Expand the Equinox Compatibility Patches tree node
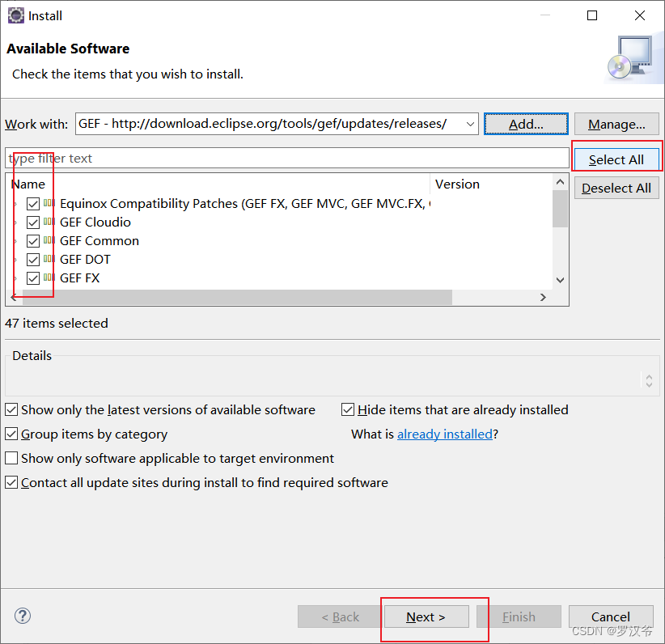The width and height of the screenshot is (665, 644). click(15, 204)
